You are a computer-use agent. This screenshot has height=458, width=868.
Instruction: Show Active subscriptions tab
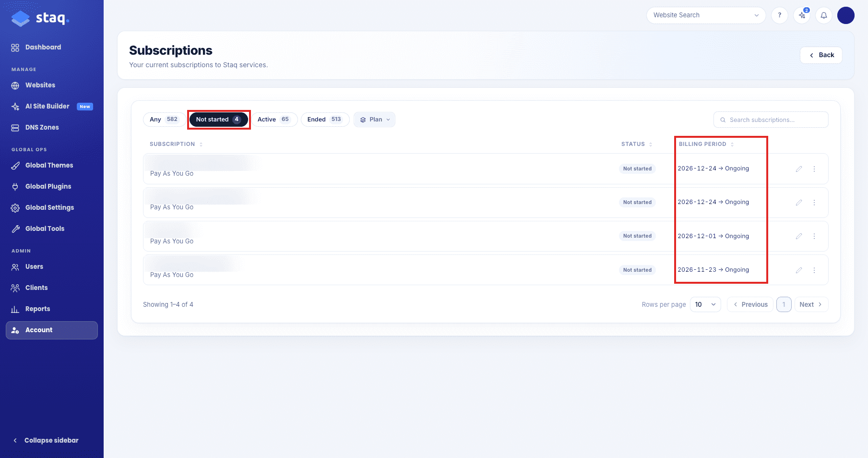coord(274,120)
